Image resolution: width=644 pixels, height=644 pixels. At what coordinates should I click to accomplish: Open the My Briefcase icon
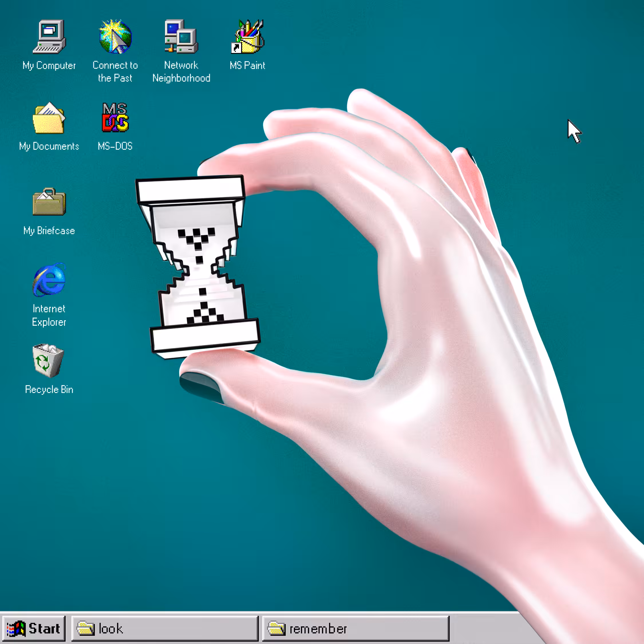tap(49, 202)
